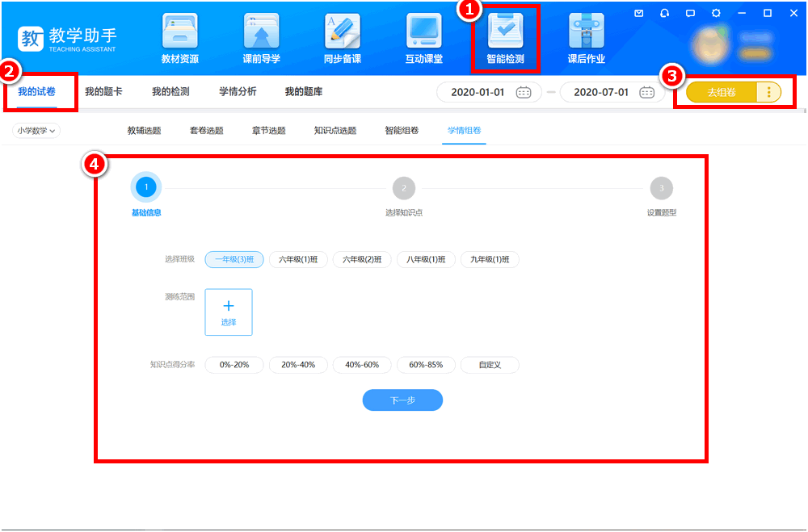Image resolution: width=808 pixels, height=532 pixels.
Task: Switch to 智能组卷 tab
Action: coord(402,131)
